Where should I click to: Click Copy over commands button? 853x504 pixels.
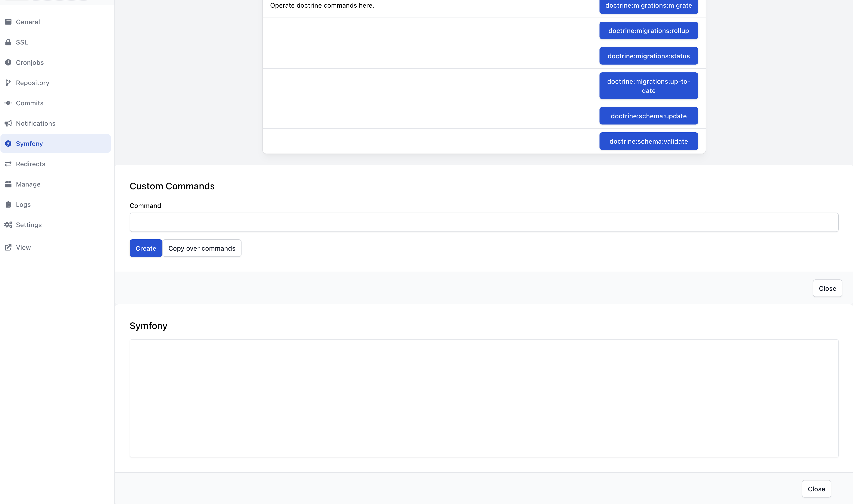click(202, 248)
